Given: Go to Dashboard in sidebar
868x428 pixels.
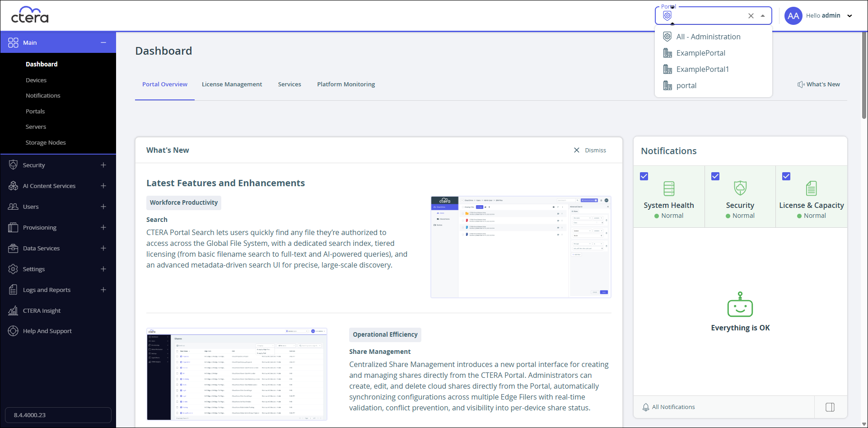Looking at the screenshot, I should pyautogui.click(x=42, y=64).
